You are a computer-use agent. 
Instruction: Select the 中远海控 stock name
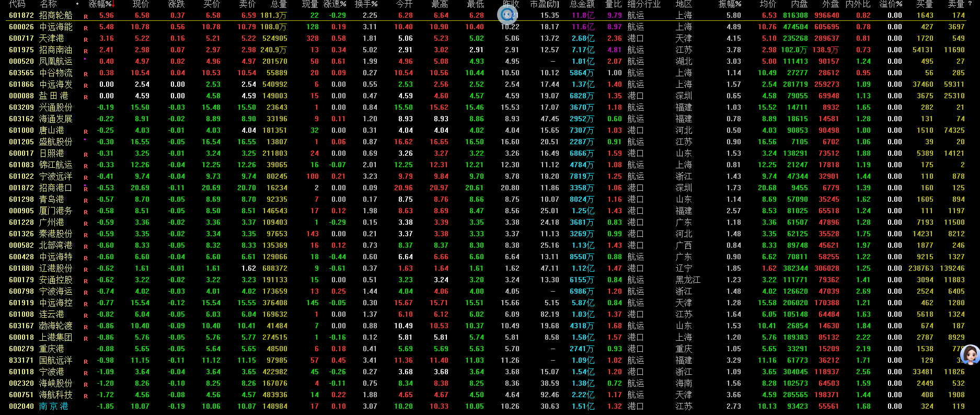click(56, 303)
